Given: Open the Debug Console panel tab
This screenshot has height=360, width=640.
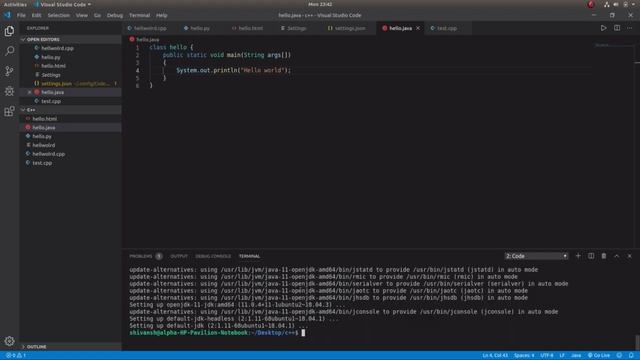Looking at the screenshot, I should [x=213, y=256].
